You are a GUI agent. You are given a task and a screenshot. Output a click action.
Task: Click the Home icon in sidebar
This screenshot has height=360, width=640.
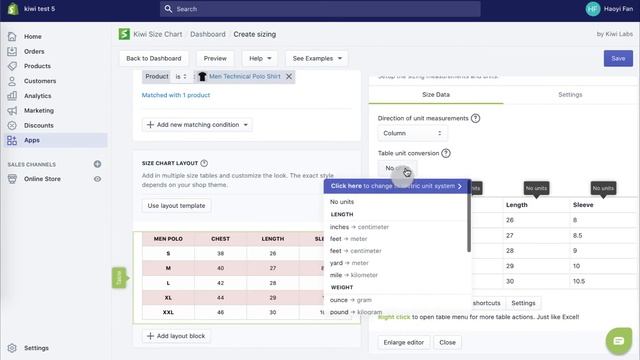[x=12, y=36]
